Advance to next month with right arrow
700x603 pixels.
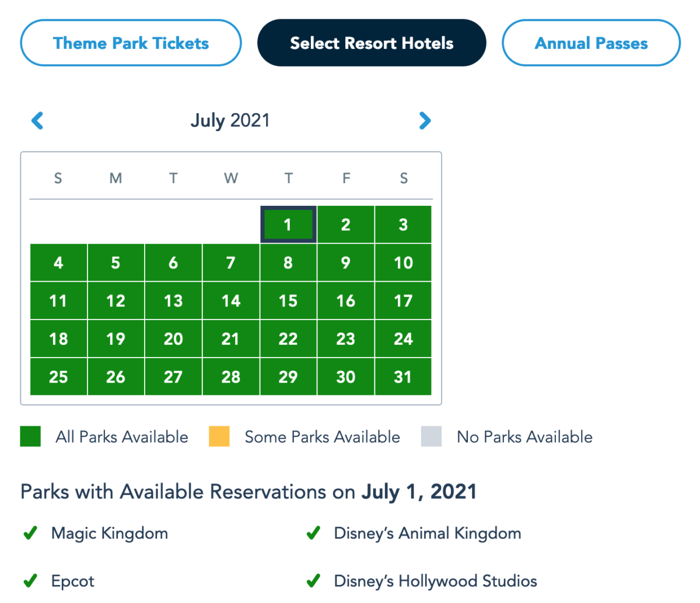click(425, 121)
